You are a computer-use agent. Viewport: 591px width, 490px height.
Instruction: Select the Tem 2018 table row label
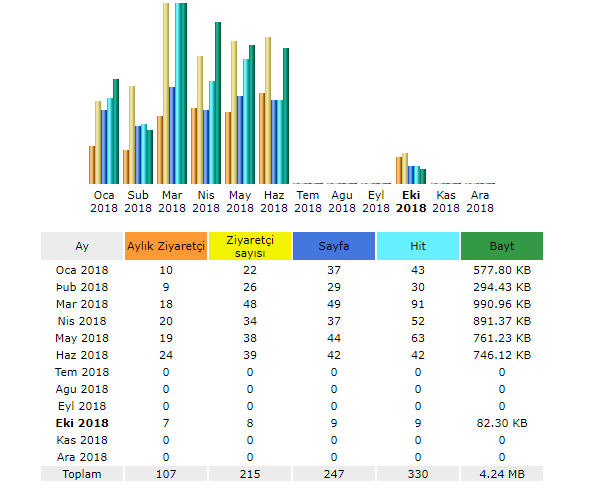[x=82, y=372]
